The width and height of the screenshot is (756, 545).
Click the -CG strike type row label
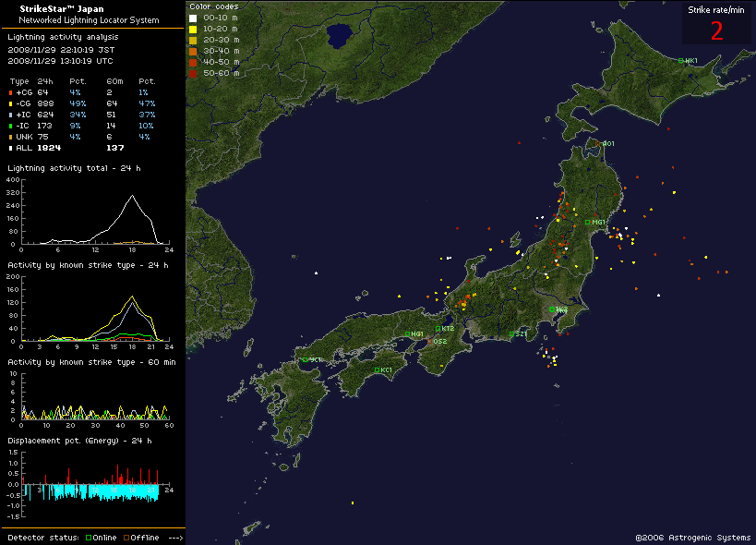click(24, 103)
